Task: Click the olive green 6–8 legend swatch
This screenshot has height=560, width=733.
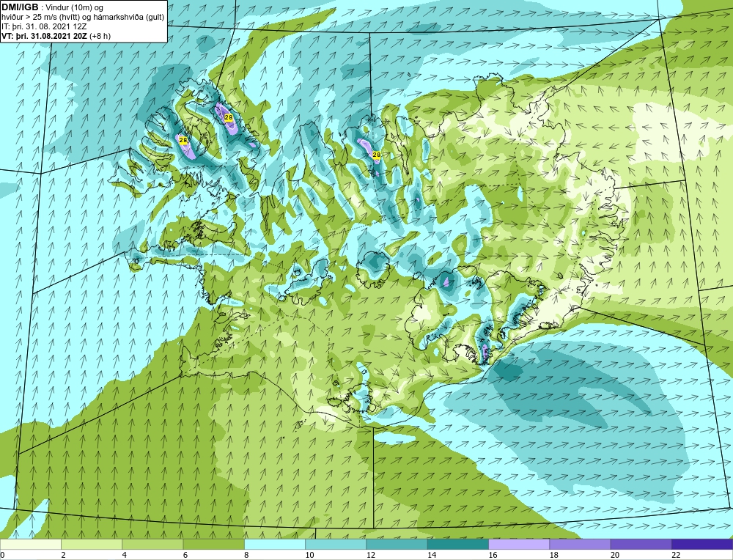Action: 213,544
